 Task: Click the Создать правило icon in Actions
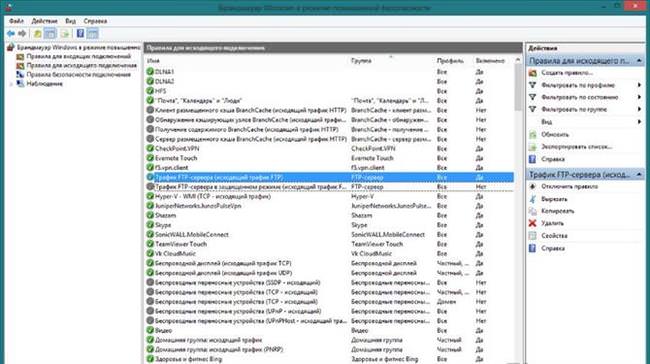[x=533, y=73]
